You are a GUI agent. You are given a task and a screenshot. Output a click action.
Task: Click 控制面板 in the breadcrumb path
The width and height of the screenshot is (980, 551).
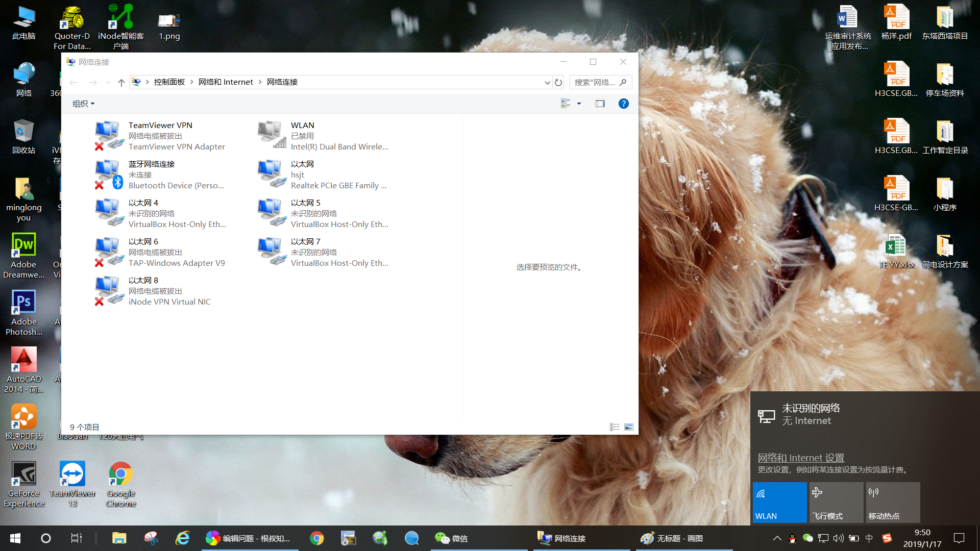tap(169, 82)
